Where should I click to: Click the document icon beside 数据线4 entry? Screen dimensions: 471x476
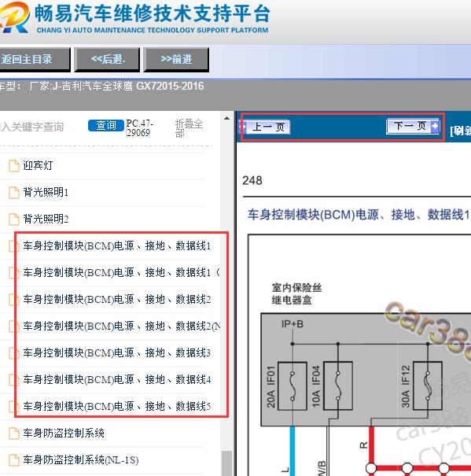pos(14,379)
